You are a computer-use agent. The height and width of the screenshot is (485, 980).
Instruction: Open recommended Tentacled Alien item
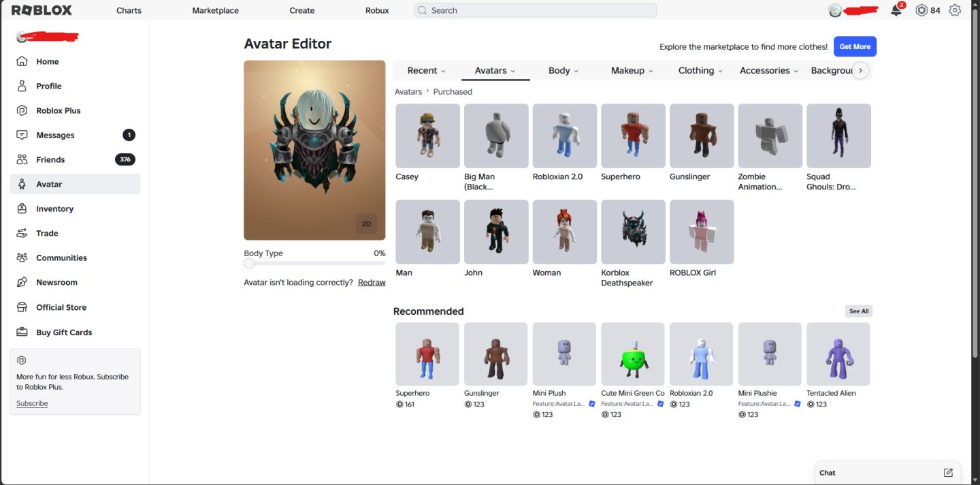pos(838,354)
